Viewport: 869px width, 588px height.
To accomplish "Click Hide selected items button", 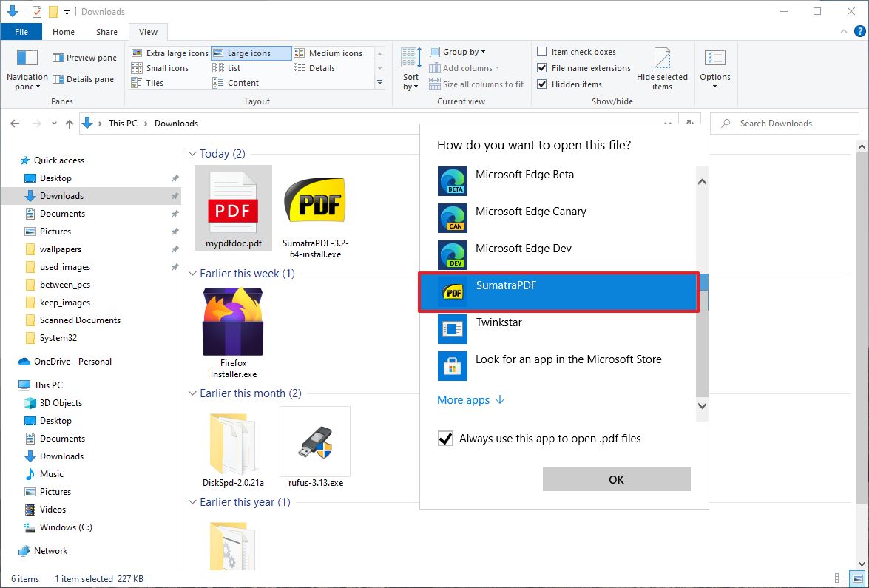I will (x=662, y=70).
